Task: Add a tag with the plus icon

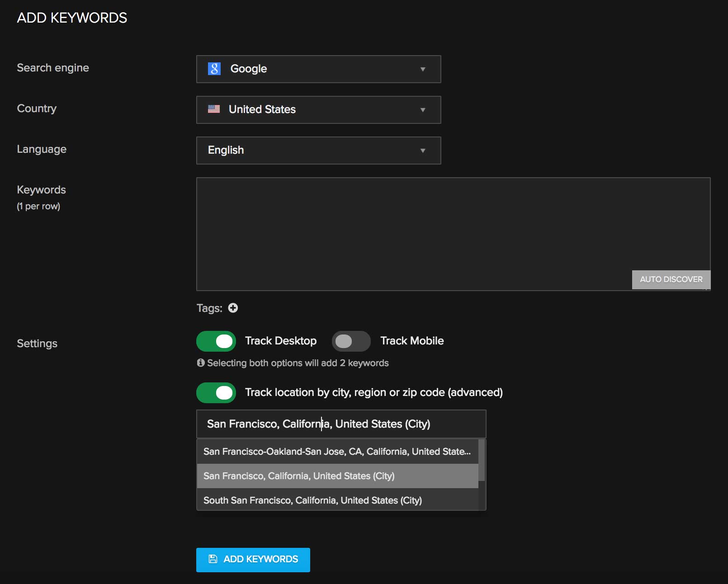Action: point(233,308)
